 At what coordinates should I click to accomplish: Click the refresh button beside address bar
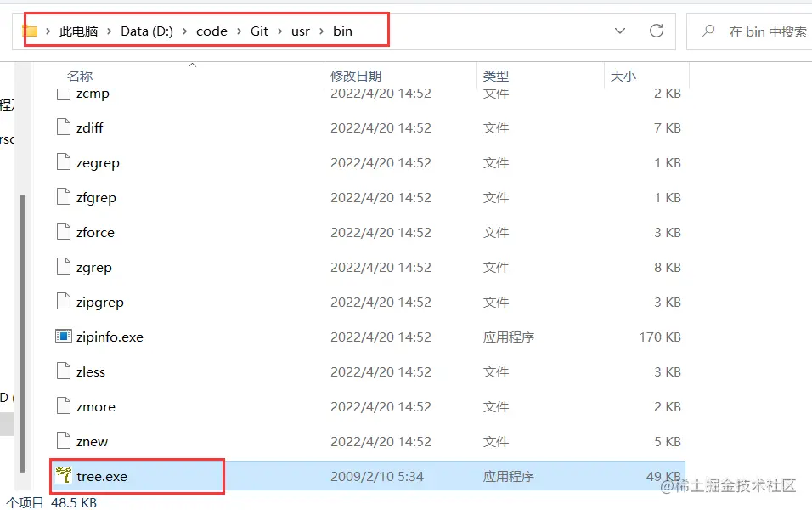656,31
